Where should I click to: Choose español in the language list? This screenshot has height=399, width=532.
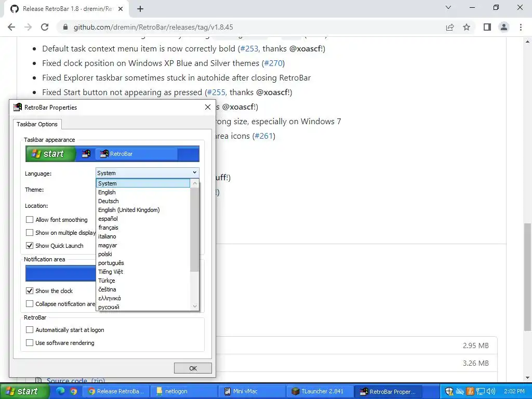point(143,219)
